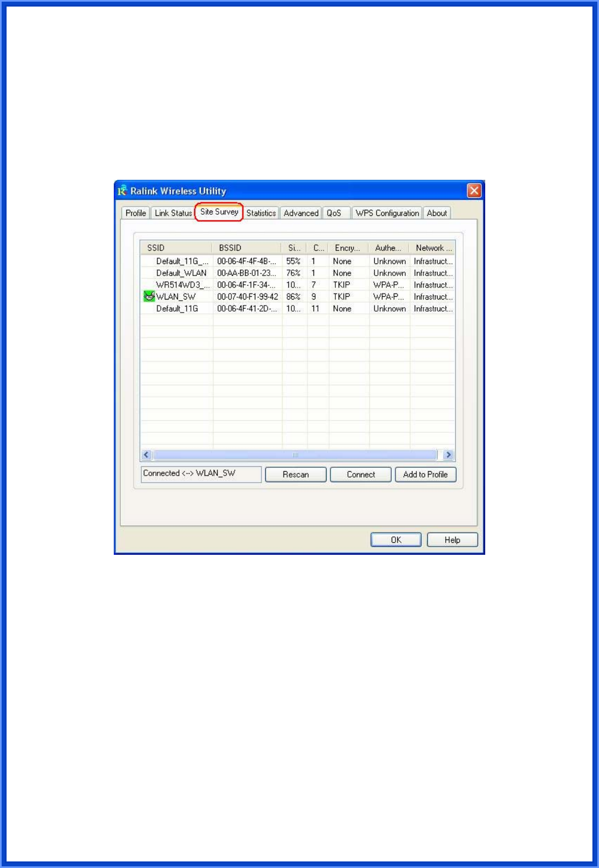Viewport: 599px width, 868px height.
Task: Click BSSID 00-07-40-F1-99-42
Action: (247, 297)
